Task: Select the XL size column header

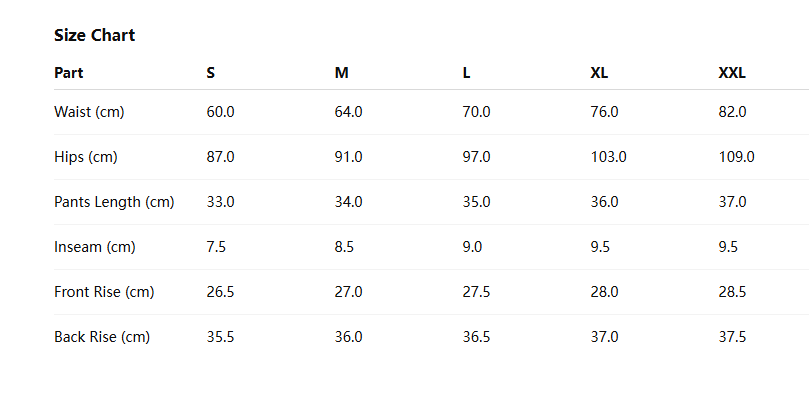Action: click(599, 73)
